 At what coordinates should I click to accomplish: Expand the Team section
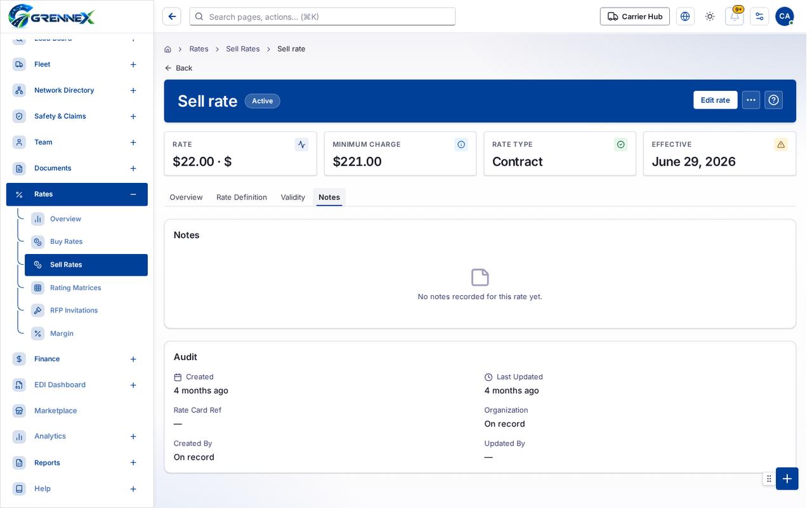point(133,143)
